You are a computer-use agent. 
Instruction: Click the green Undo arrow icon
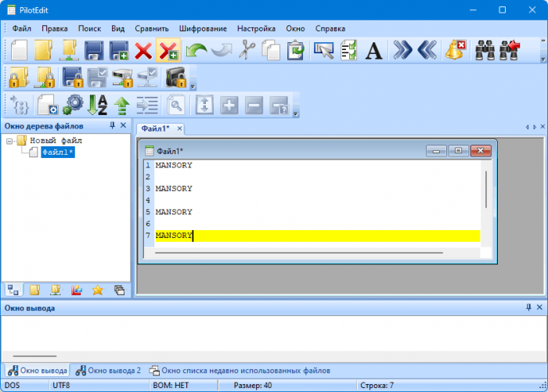(x=196, y=51)
